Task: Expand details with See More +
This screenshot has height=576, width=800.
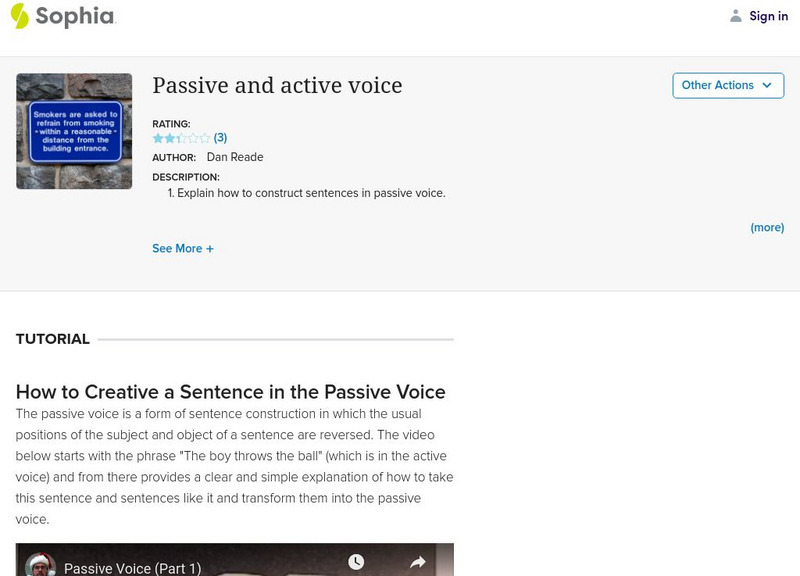Action: [x=183, y=249]
